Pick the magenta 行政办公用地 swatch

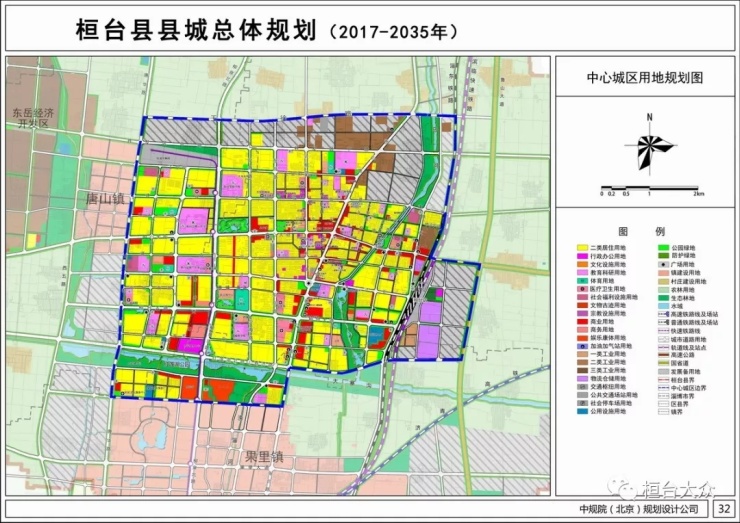pos(580,256)
